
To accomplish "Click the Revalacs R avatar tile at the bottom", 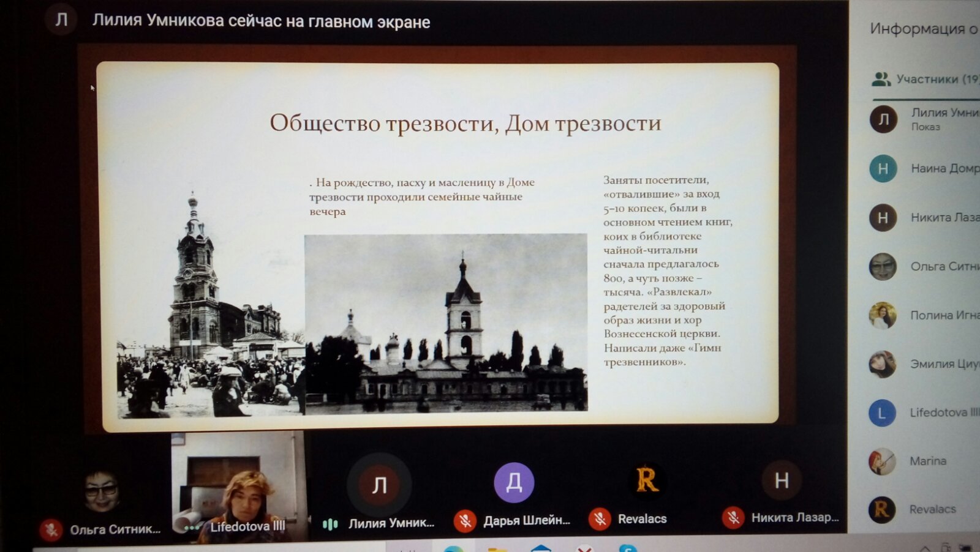I will (x=647, y=479).
